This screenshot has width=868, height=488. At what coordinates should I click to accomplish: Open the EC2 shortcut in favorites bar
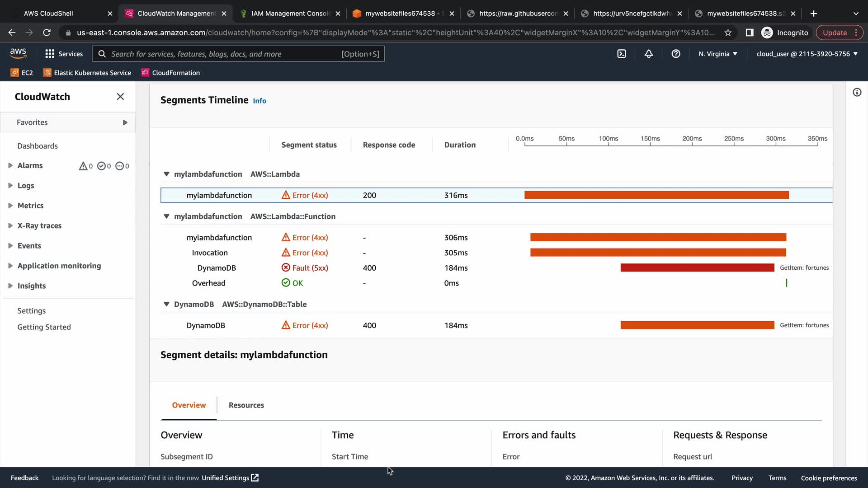pyautogui.click(x=22, y=73)
